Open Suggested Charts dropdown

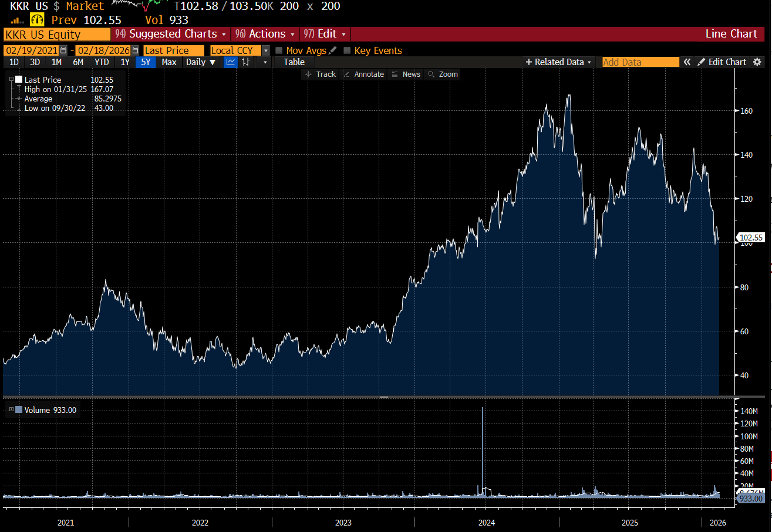[171, 34]
